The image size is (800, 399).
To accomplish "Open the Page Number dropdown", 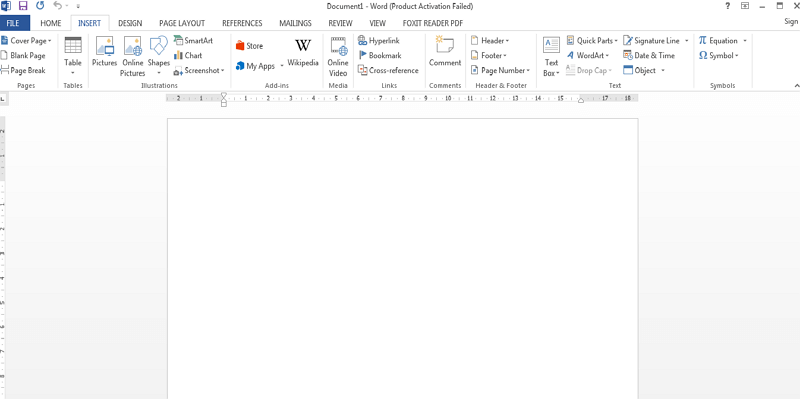I will 500,70.
